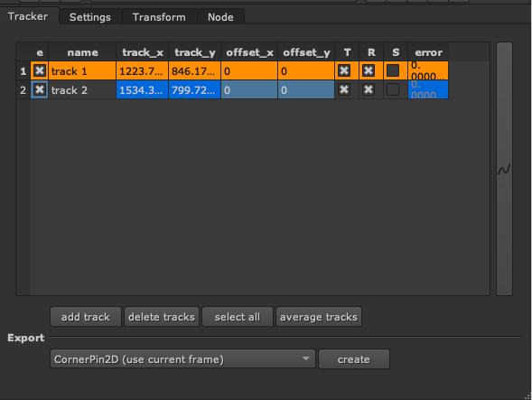Click the name column header
Image resolution: width=532 pixels, height=400 pixels.
(82, 52)
